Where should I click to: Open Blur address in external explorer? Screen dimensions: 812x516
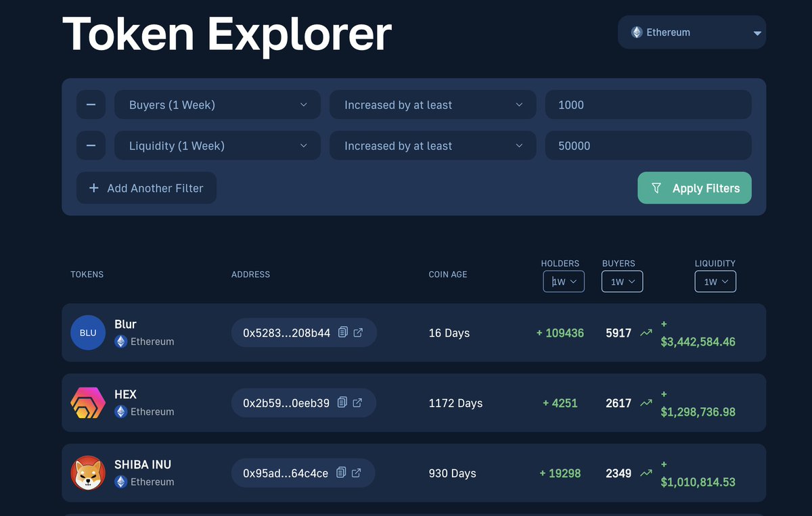coord(358,332)
